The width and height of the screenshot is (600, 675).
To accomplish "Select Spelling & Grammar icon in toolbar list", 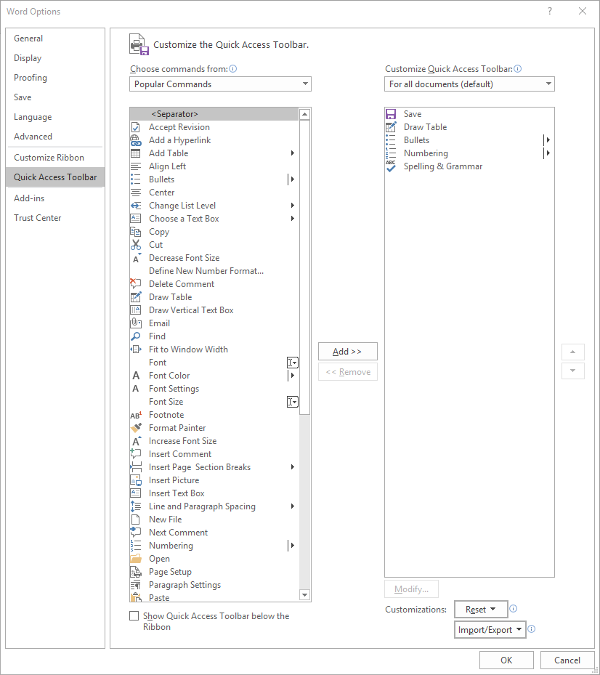I will tap(391, 166).
